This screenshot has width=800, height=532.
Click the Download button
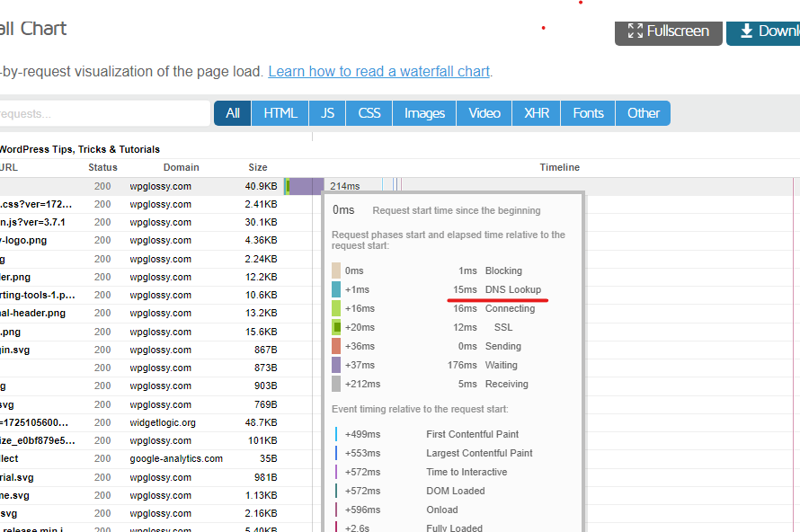[x=763, y=31]
